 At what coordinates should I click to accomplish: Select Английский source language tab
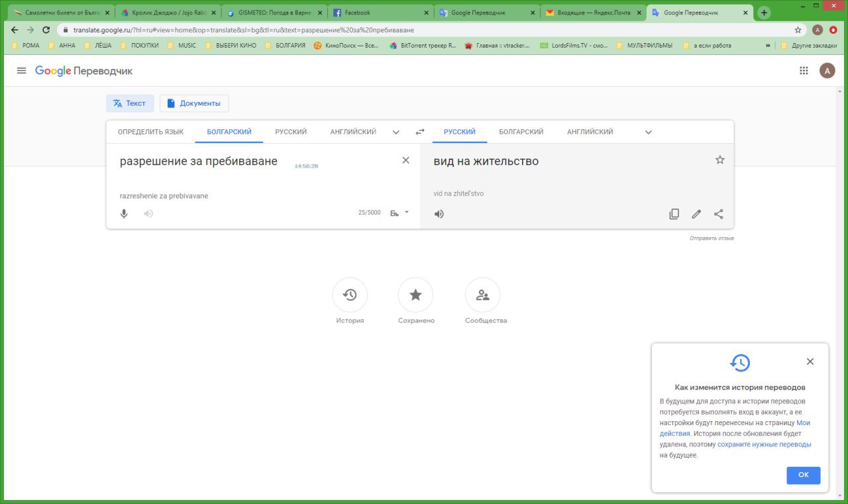pos(353,132)
